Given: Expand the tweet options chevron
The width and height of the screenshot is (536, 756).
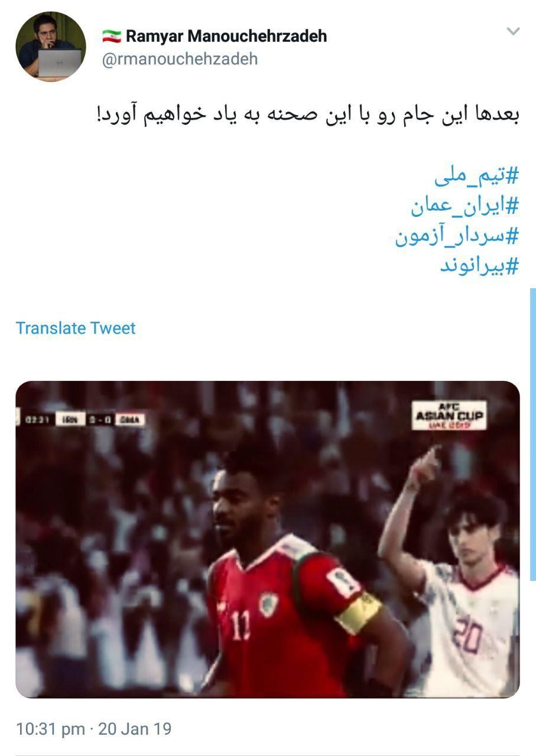Looking at the screenshot, I should 513,31.
